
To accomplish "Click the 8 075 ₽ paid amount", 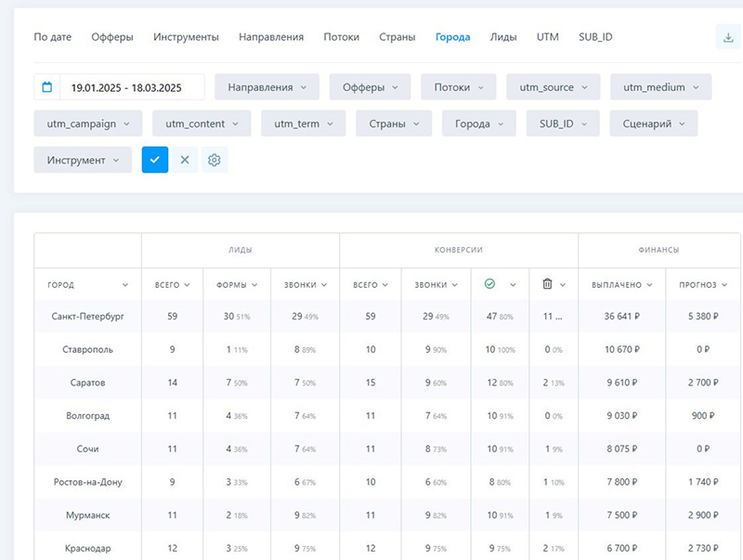I will click(x=621, y=449).
